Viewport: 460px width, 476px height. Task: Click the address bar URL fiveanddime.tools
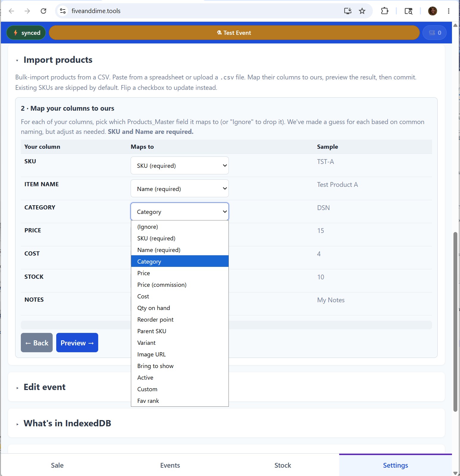[x=96, y=11]
